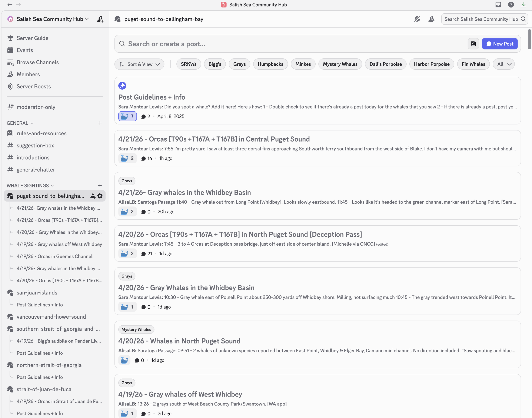This screenshot has width=532, height=418.
Task: Click invite people icon beside server name
Action: [x=100, y=19]
